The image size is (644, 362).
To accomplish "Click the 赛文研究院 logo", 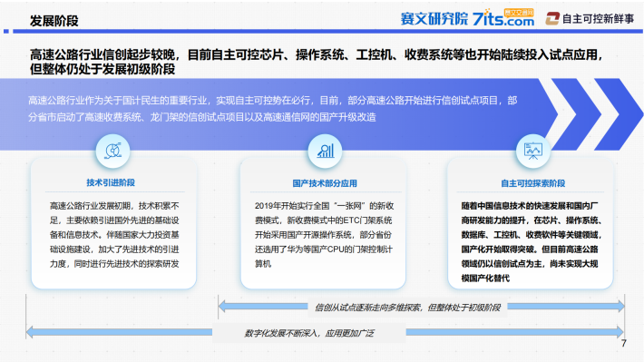I will (x=434, y=18).
